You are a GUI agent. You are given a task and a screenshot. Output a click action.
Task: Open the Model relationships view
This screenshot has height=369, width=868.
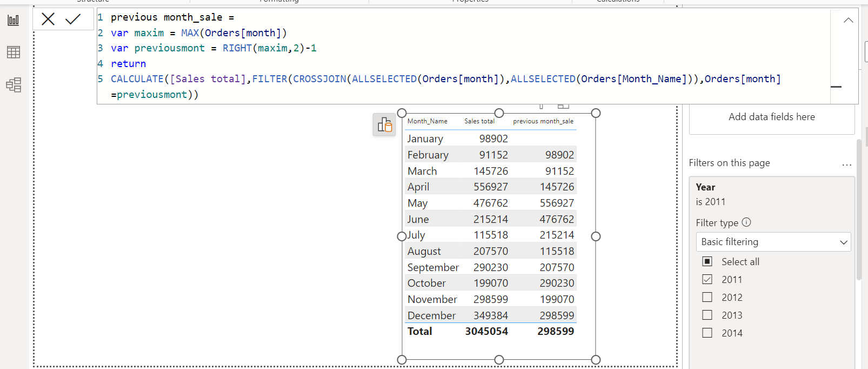[14, 85]
